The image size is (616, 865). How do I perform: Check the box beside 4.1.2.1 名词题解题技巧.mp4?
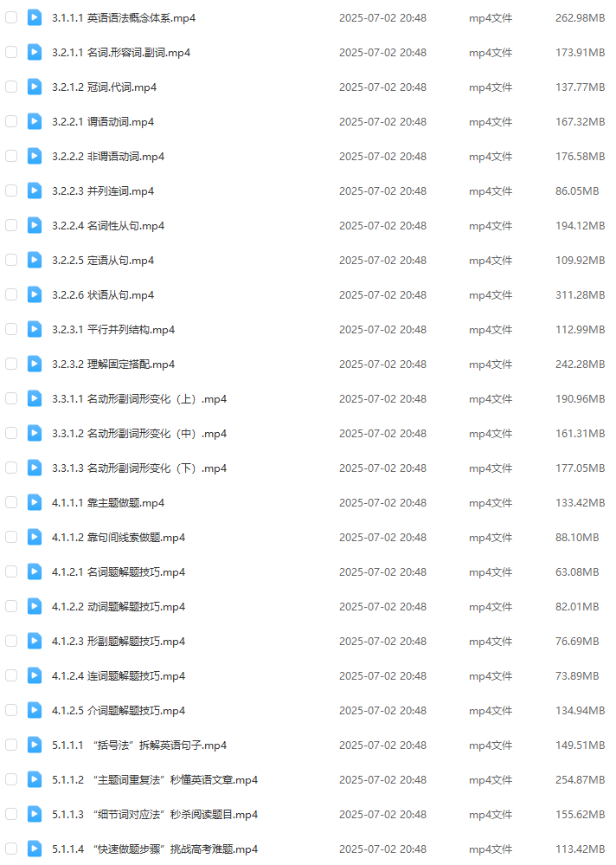click(11, 571)
